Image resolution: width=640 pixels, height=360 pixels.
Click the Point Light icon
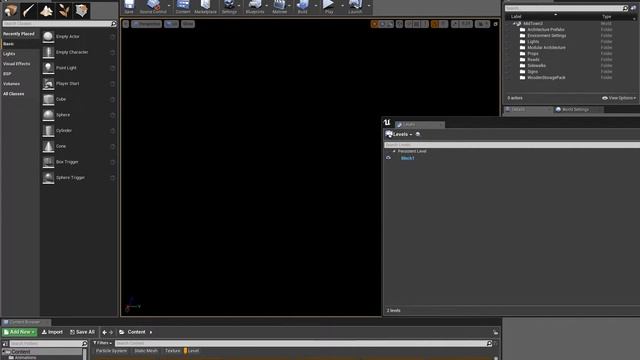point(48,68)
